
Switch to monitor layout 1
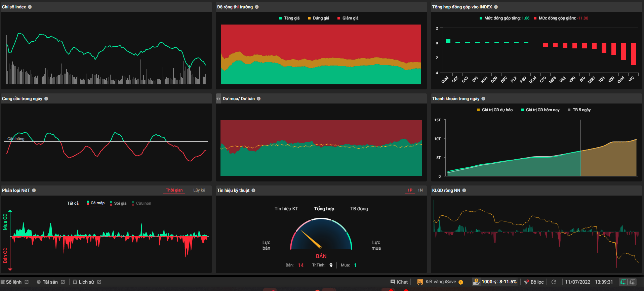click(623, 282)
